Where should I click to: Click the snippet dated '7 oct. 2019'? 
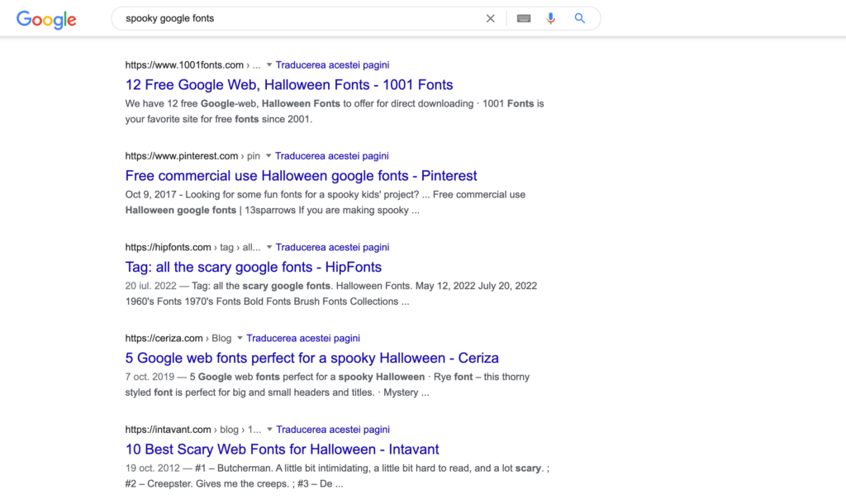pos(327,385)
